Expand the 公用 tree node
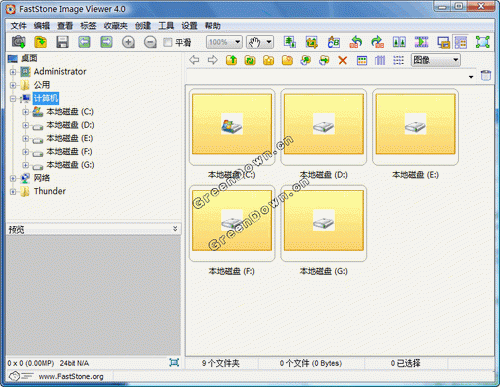This screenshot has width=500, height=387. [13, 85]
